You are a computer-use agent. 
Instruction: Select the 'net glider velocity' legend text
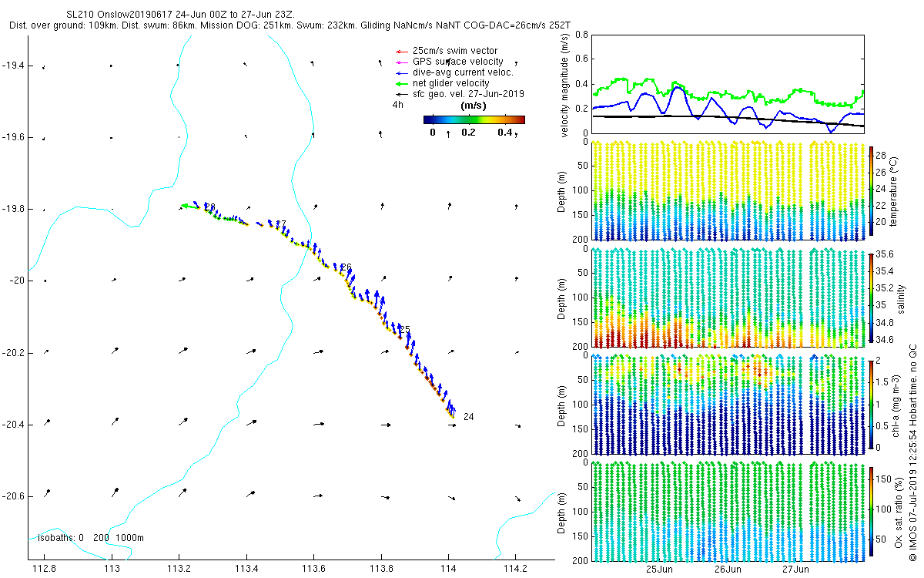tap(451, 83)
